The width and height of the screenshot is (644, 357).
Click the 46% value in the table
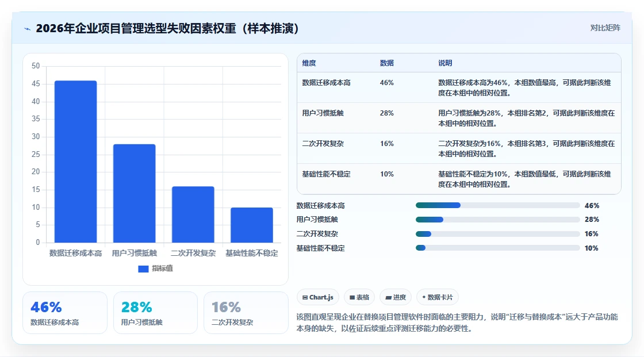click(x=386, y=83)
